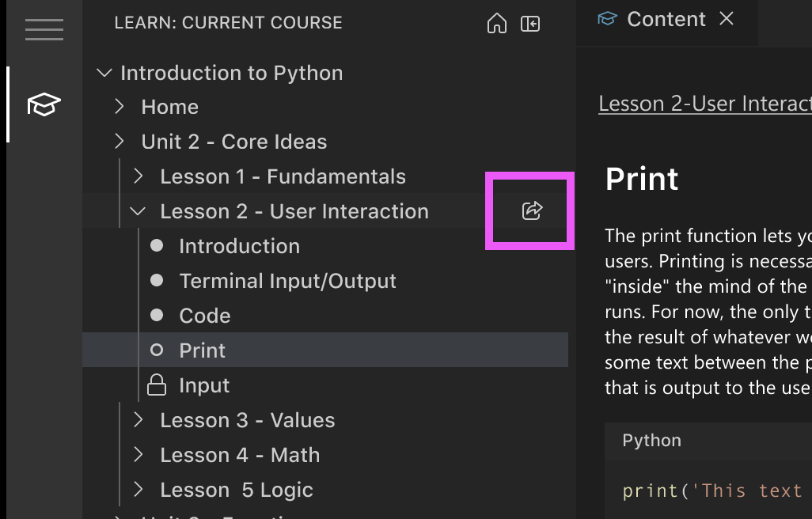Open the Lesson 2-User Interaction link in the content pane
This screenshot has width=812, height=519.
[x=704, y=103]
